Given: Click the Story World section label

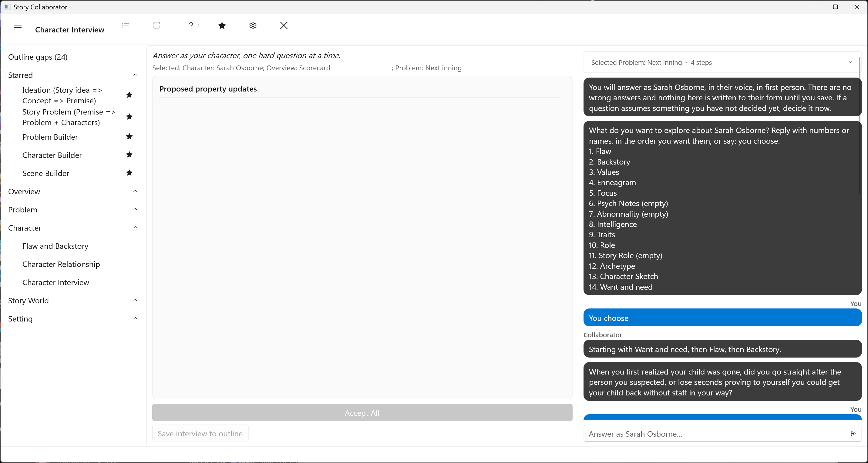Looking at the screenshot, I should pos(28,301).
